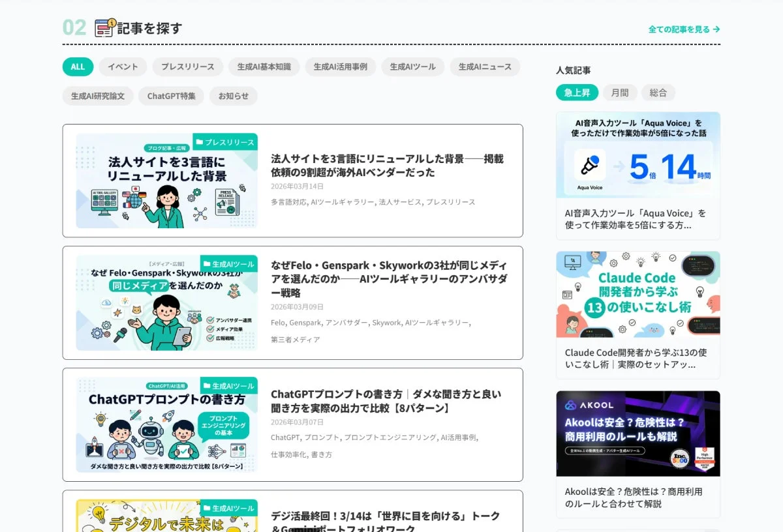Click the notebook icon beside 記事を探す heading
The width and height of the screenshot is (783, 532).
pyautogui.click(x=103, y=27)
